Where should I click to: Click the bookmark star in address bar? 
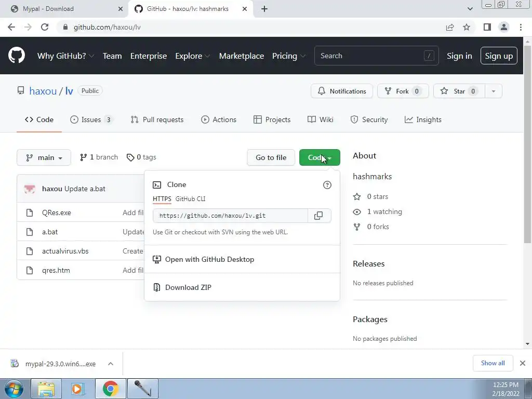coord(467,27)
